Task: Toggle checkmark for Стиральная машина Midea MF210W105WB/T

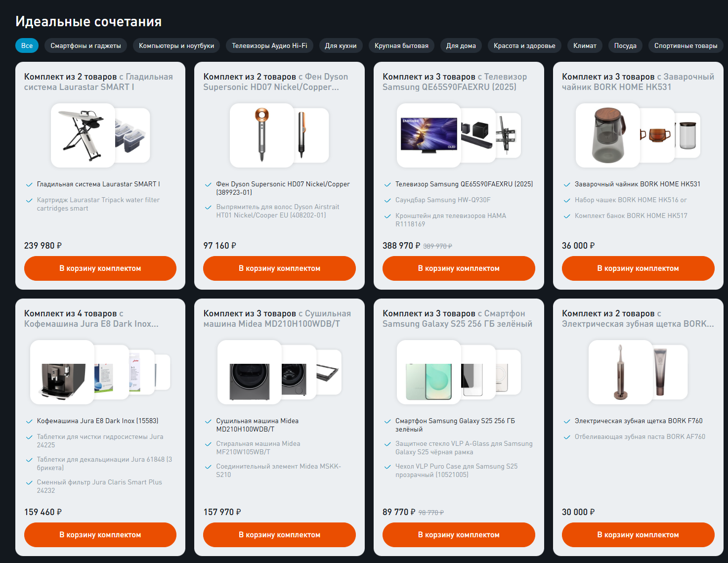Action: click(209, 444)
